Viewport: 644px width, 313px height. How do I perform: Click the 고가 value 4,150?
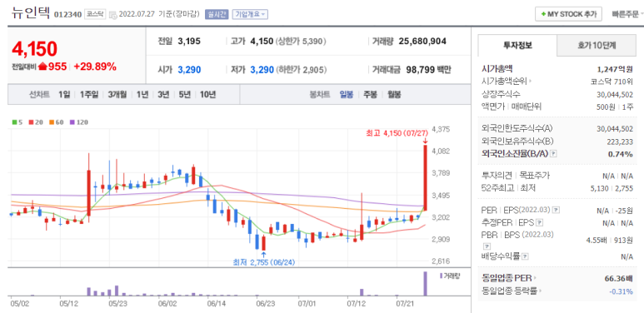point(262,41)
